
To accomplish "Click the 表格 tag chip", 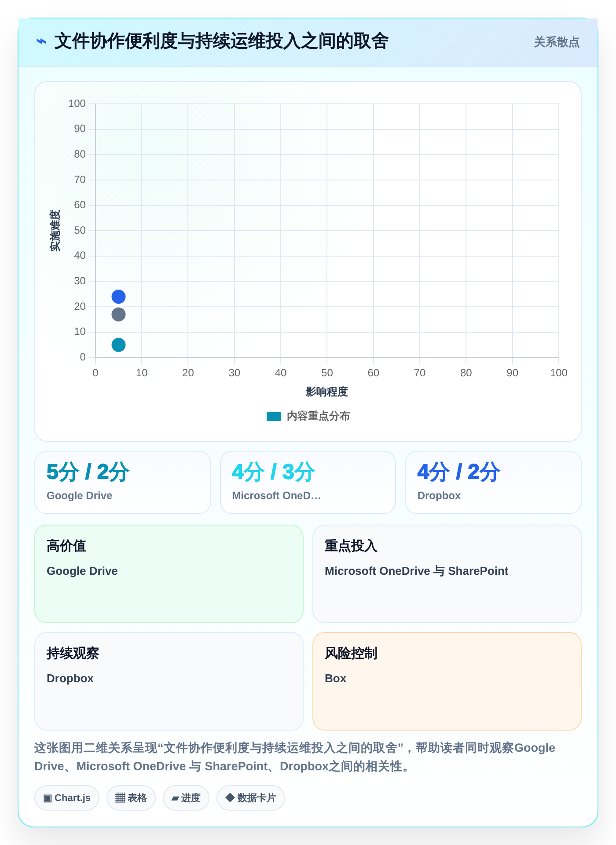I will point(131,798).
